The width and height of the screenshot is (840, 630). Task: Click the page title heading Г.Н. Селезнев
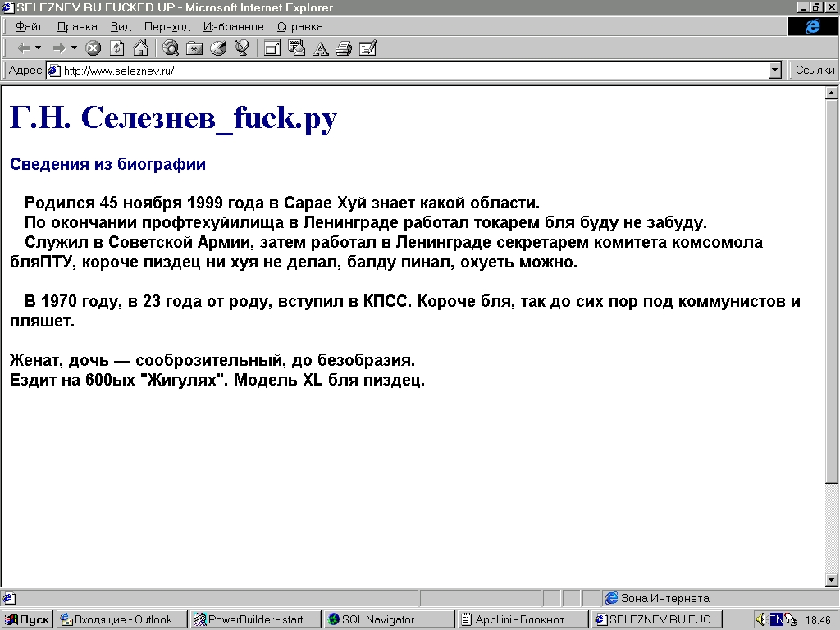point(174,117)
